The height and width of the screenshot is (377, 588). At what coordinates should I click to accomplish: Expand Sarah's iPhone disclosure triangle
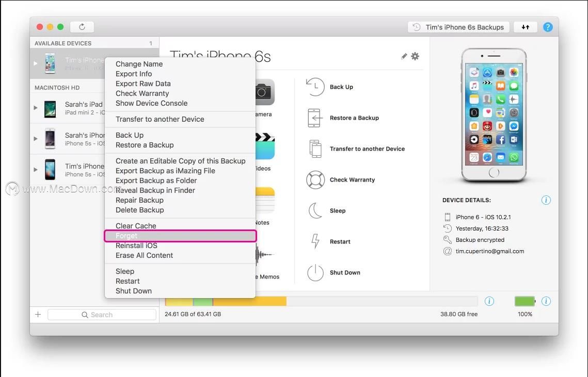coord(35,138)
